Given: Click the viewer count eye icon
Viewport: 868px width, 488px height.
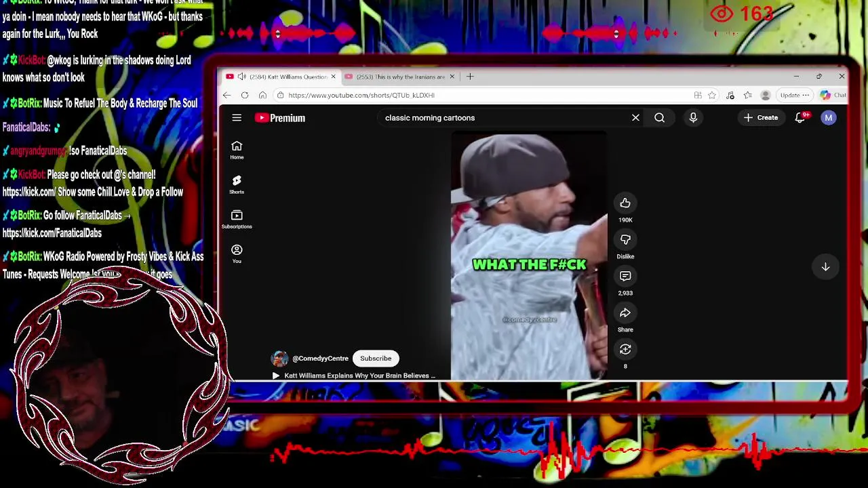Looking at the screenshot, I should (x=722, y=14).
